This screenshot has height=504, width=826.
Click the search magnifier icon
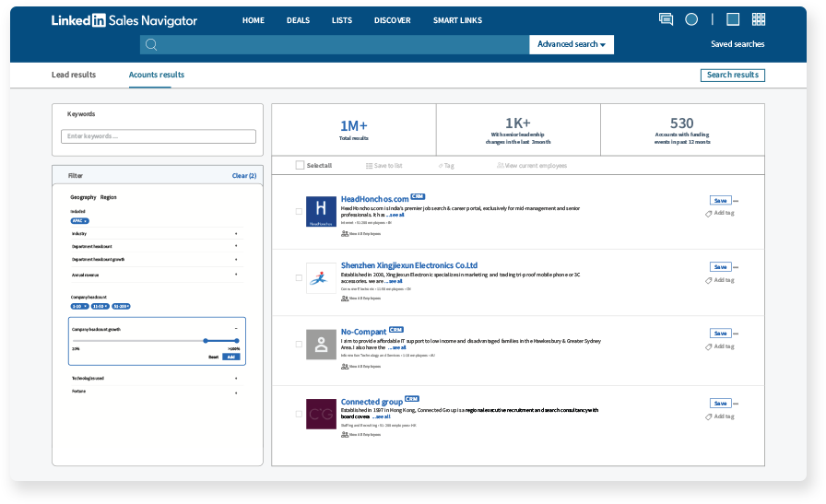[x=151, y=45]
